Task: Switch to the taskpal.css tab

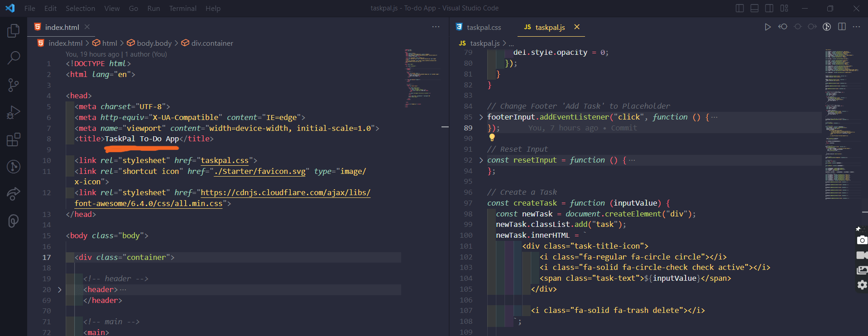Action: pos(483,27)
